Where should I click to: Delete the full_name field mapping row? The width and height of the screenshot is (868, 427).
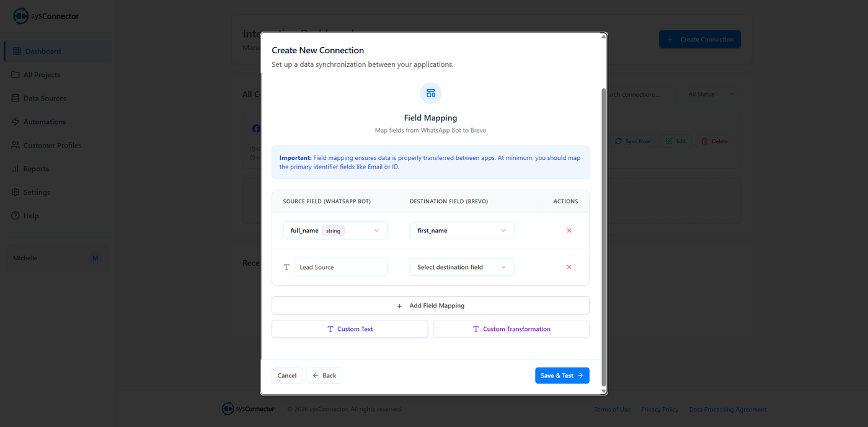(x=569, y=231)
